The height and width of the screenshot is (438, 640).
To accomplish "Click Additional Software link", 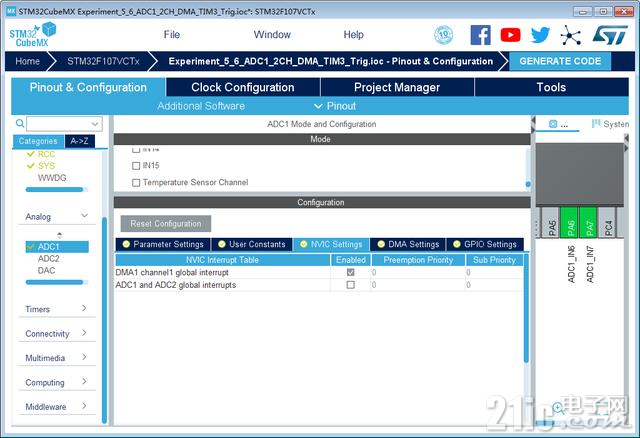I will 201,106.
